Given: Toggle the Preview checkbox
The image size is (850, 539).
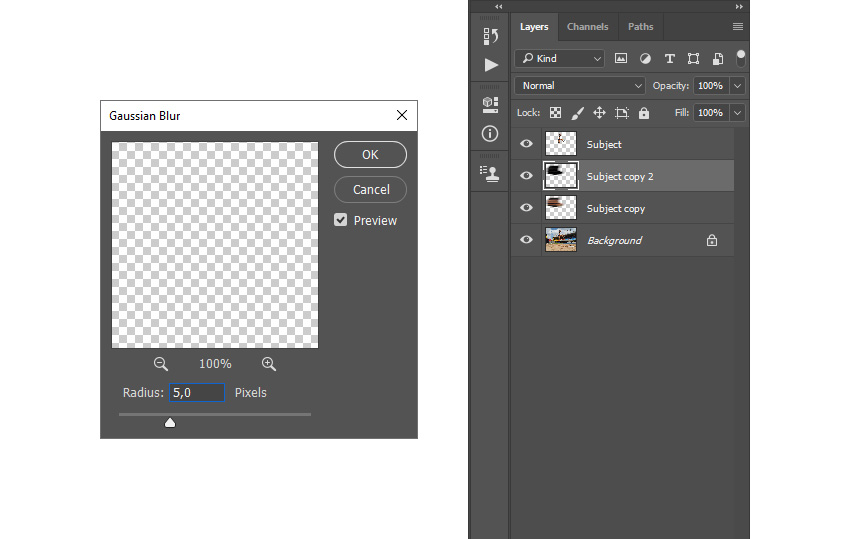Looking at the screenshot, I should pos(340,220).
